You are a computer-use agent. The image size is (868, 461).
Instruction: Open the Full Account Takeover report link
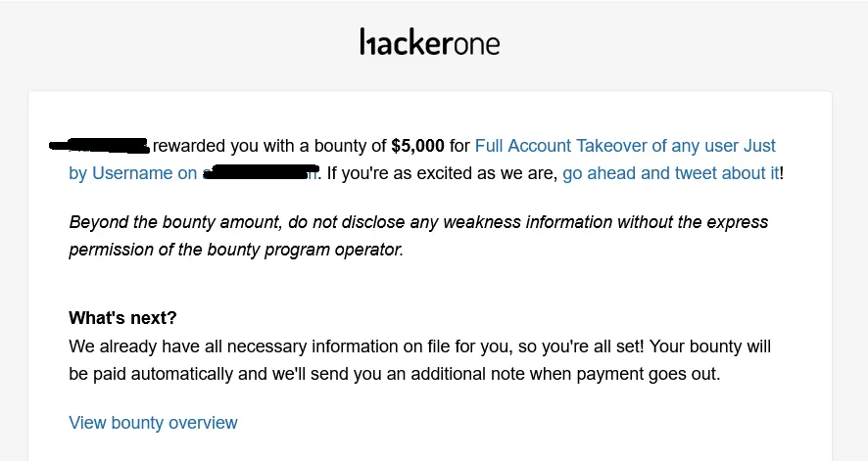point(625,146)
